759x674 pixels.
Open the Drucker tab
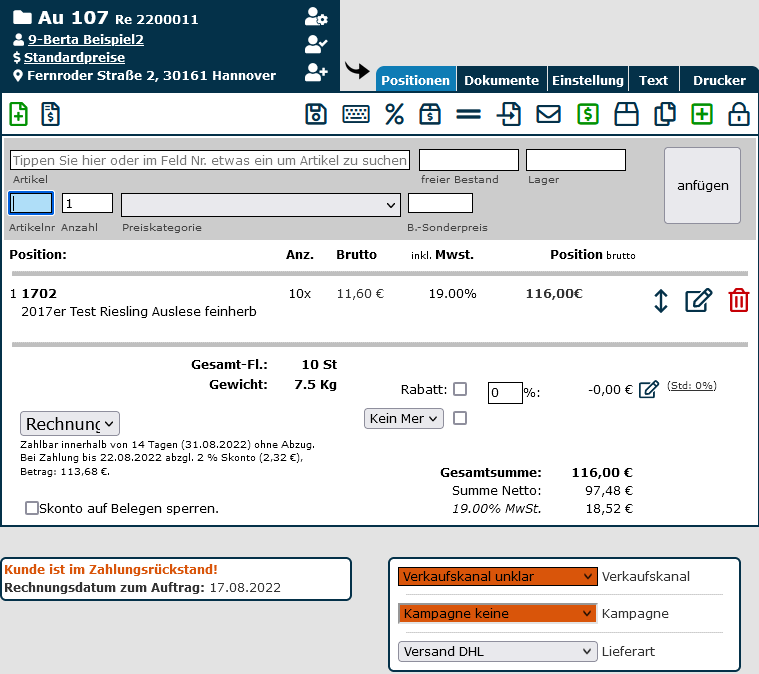pos(719,80)
